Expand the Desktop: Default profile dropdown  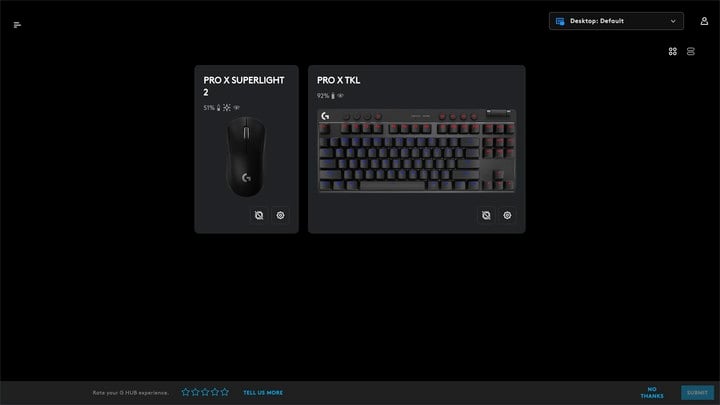click(x=616, y=21)
